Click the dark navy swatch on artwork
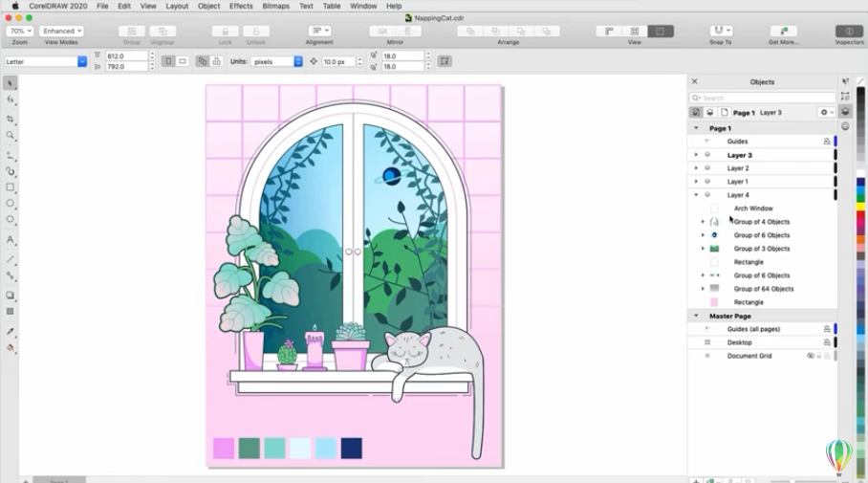868x483 pixels. (x=352, y=448)
